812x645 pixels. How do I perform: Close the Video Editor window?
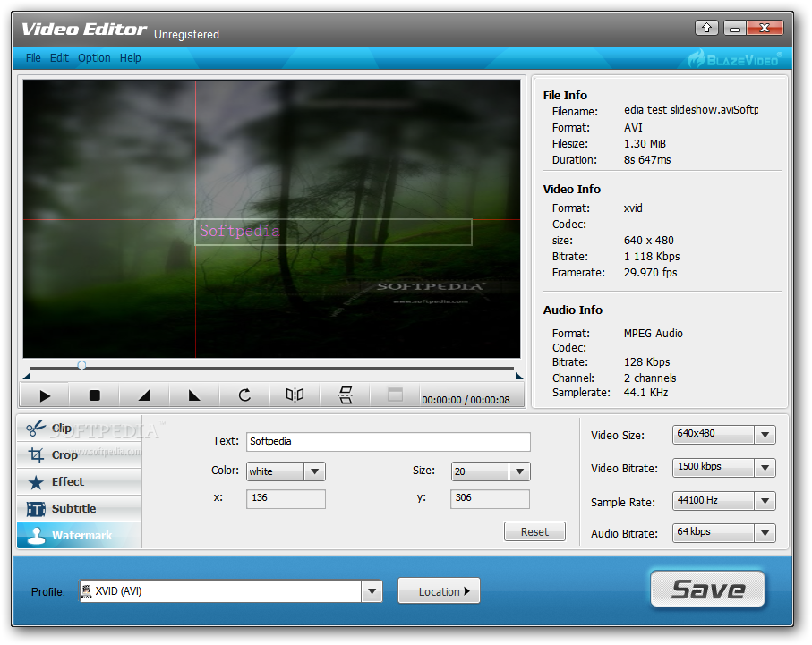765,28
